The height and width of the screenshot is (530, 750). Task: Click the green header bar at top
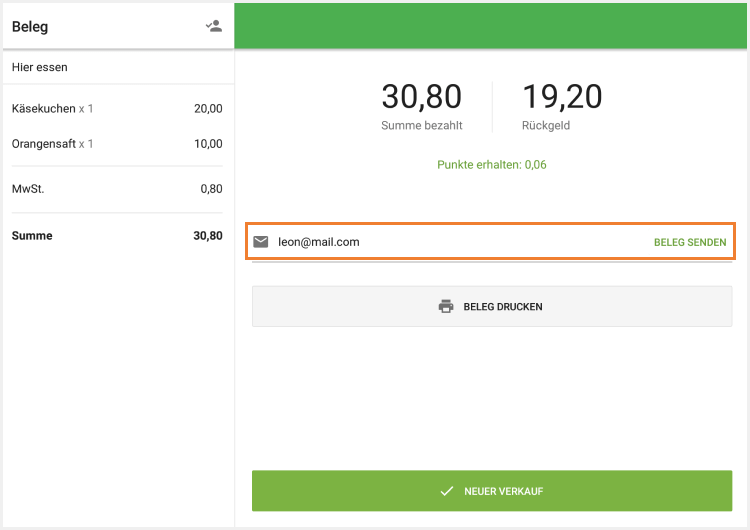(x=492, y=25)
